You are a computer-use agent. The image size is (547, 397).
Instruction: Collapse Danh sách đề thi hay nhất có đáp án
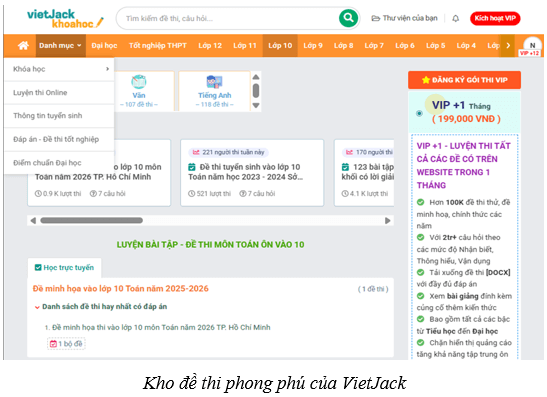pyautogui.click(x=37, y=307)
